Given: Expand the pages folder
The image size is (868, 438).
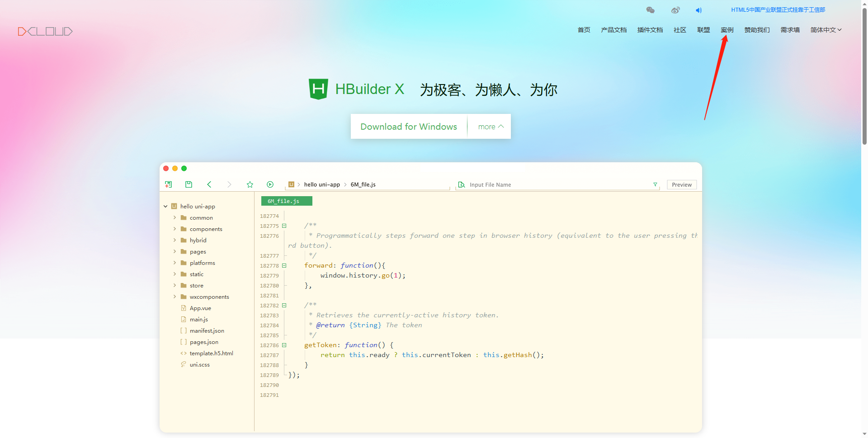Looking at the screenshot, I should [x=175, y=251].
